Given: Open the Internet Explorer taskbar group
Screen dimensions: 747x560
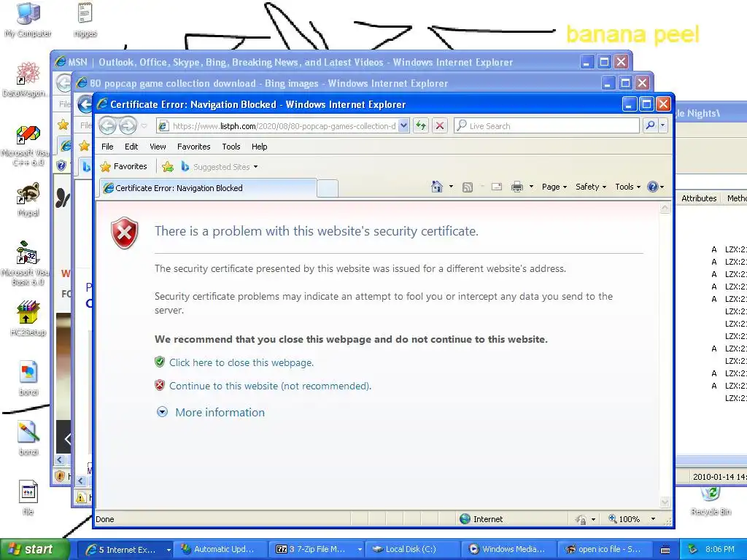Looking at the screenshot, I should point(125,550).
